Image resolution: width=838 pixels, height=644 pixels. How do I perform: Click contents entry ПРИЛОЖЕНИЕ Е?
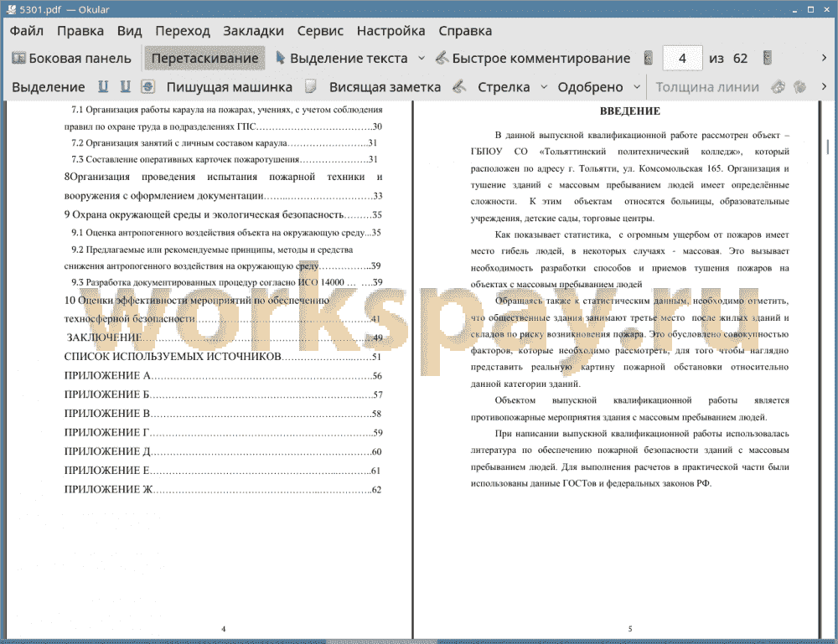coord(222,471)
